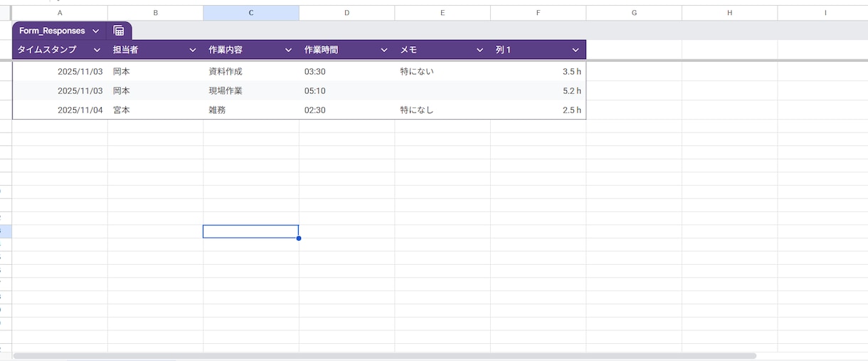Click the 特にない memo cell
868x361 pixels.
click(443, 72)
